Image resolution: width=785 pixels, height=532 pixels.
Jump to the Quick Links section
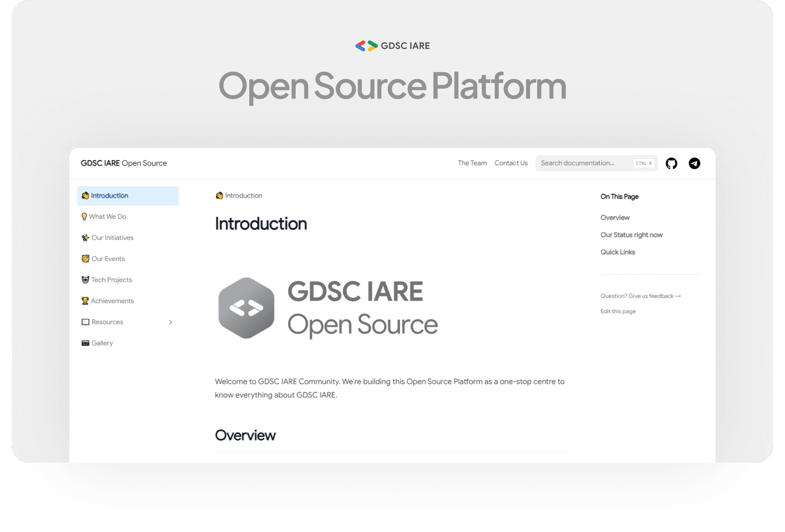[618, 252]
